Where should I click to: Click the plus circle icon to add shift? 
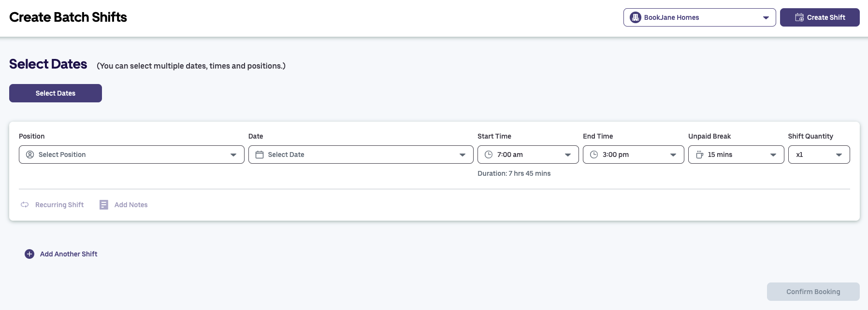click(x=29, y=254)
